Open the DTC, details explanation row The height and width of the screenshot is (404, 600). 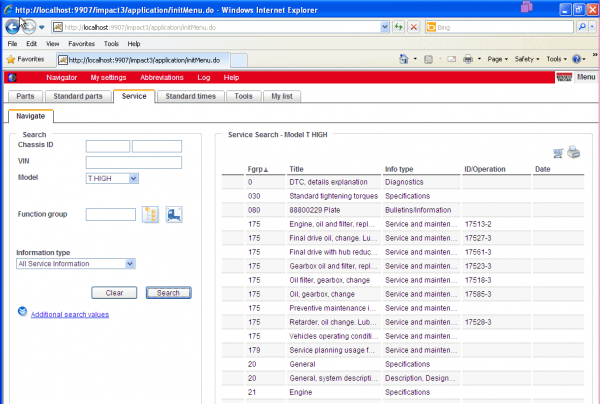[x=403, y=182]
